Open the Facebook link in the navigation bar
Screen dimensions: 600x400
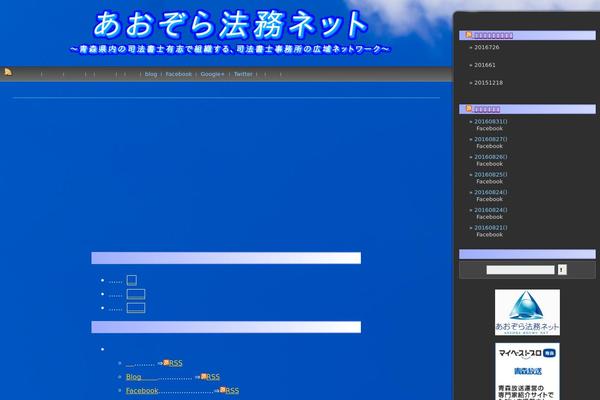click(x=178, y=74)
